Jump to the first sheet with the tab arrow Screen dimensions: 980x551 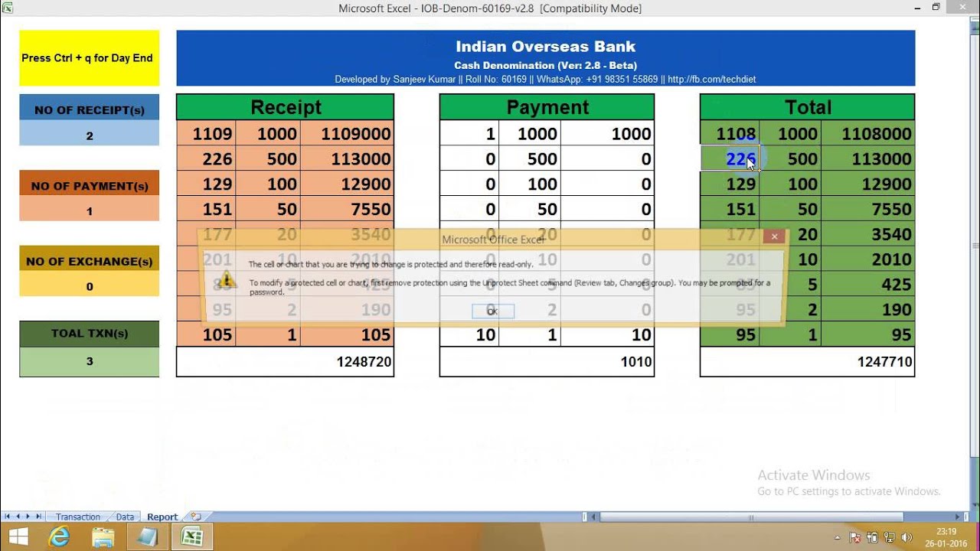7,517
